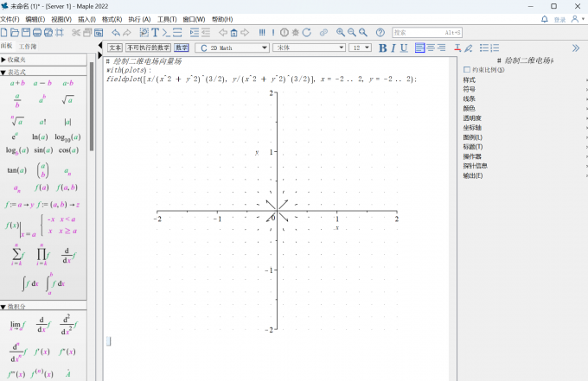Print the worksheet using the printer icon
588x381 pixels.
click(x=37, y=33)
